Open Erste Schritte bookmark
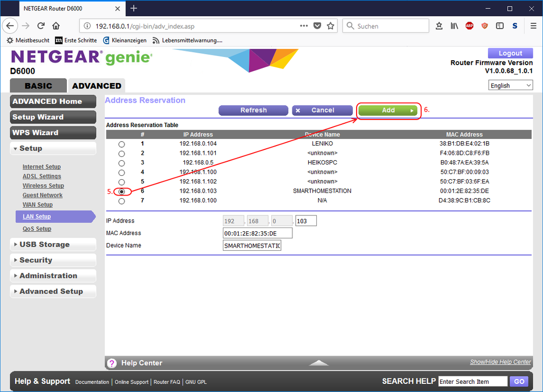Viewport: 543px width, 392px height. pos(76,40)
